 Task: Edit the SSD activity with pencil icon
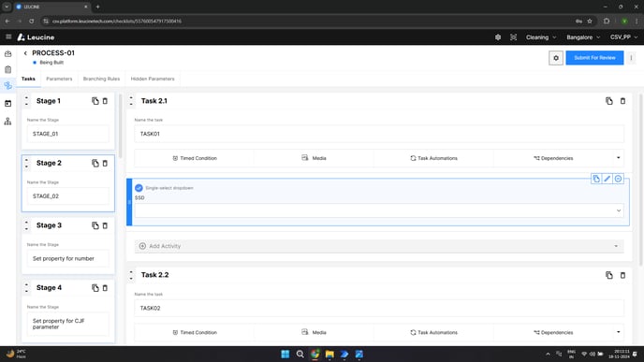(607, 179)
